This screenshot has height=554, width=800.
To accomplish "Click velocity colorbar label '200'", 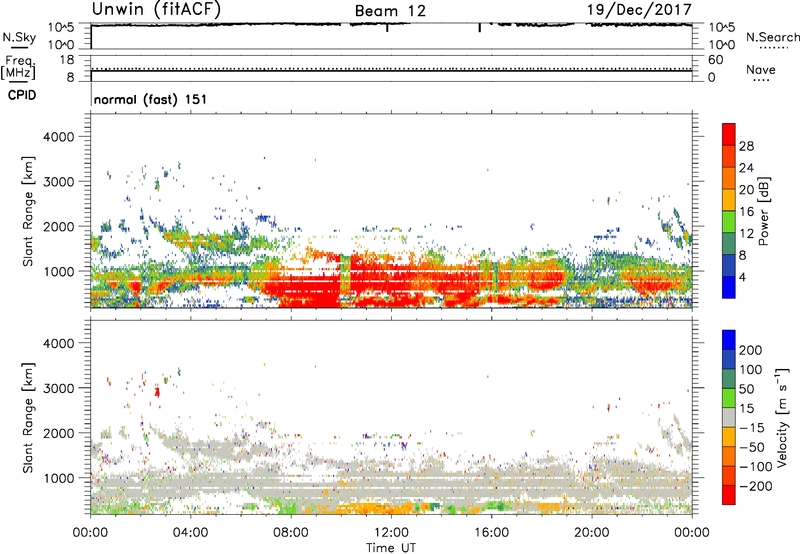I will coord(751,350).
